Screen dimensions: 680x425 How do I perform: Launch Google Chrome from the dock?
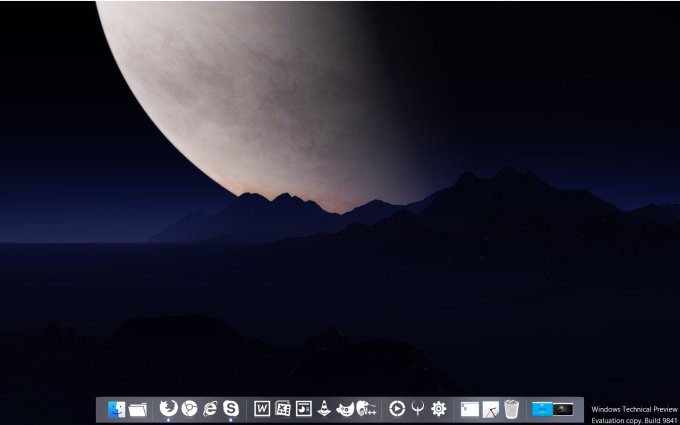point(189,408)
